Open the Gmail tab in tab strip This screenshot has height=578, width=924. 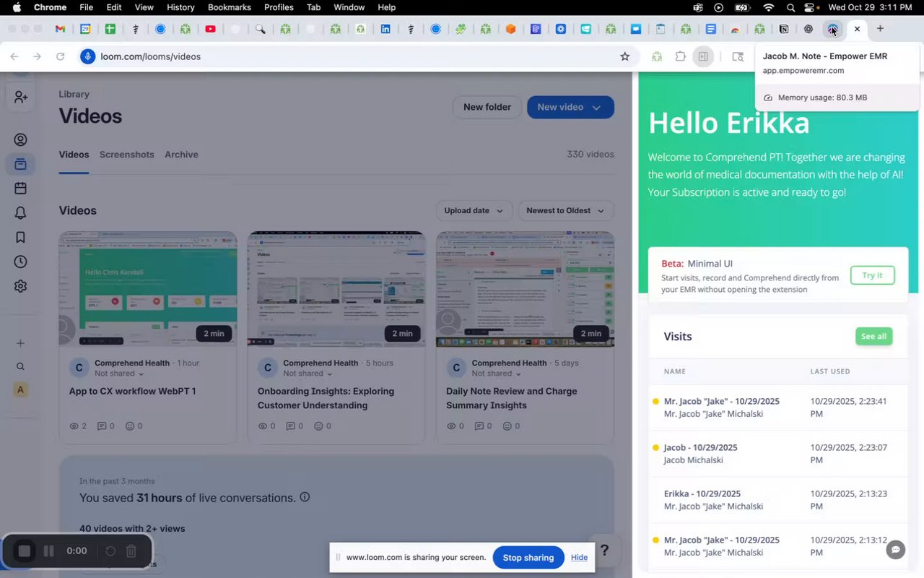pyautogui.click(x=61, y=29)
